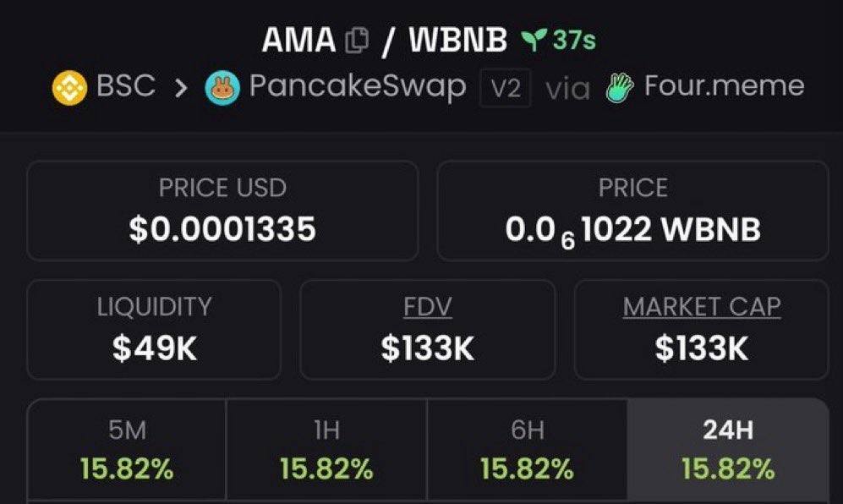Select the 6H price change tab

[x=527, y=450]
